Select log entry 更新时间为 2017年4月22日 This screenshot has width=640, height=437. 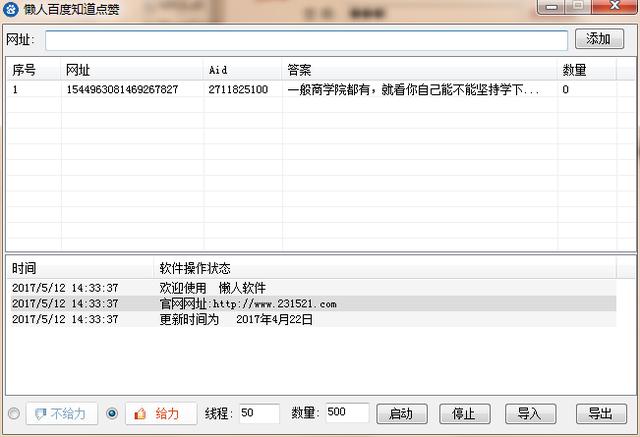[313, 319]
